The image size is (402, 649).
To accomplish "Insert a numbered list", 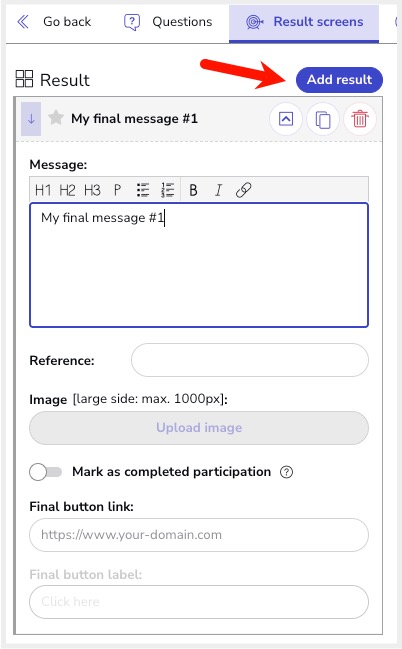I will 168,190.
